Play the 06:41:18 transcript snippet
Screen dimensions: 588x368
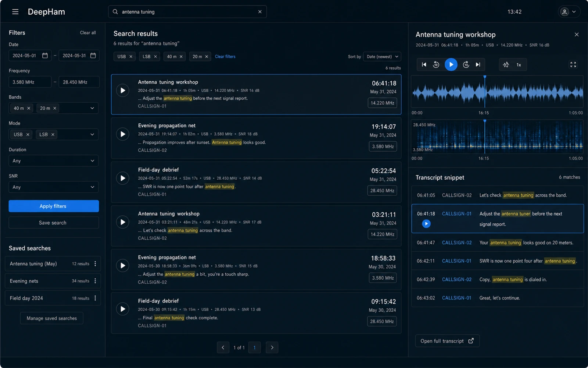tap(426, 224)
